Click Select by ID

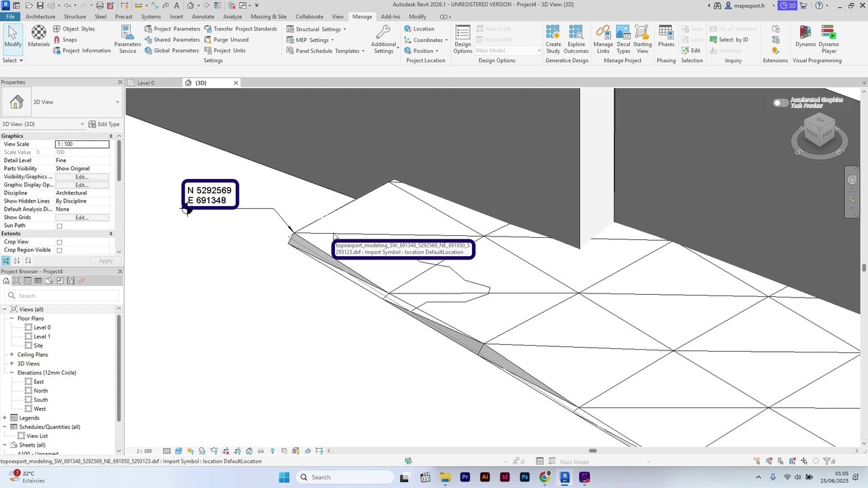pyautogui.click(x=729, y=40)
